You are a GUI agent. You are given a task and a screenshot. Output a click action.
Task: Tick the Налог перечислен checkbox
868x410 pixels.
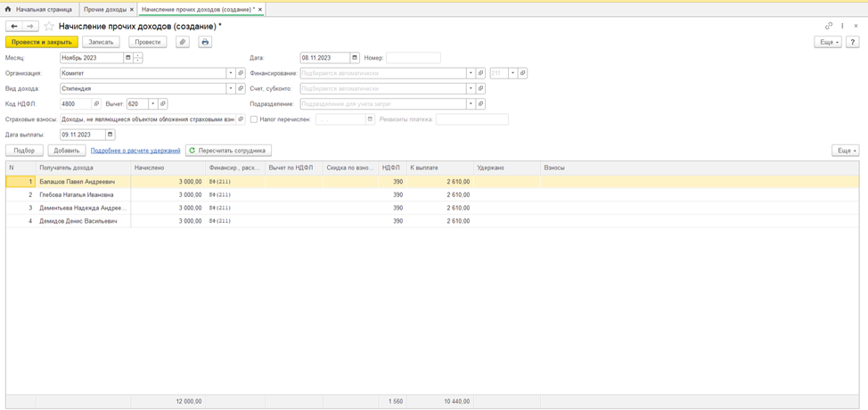pos(254,119)
